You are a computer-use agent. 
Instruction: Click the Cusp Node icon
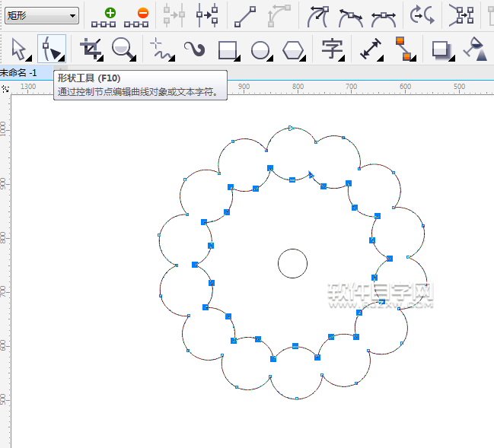318,17
